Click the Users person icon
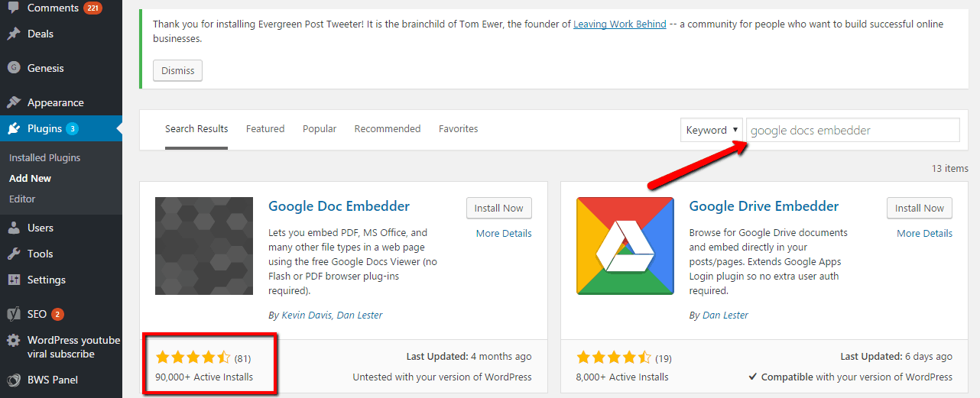This screenshot has height=398, width=980. click(14, 228)
